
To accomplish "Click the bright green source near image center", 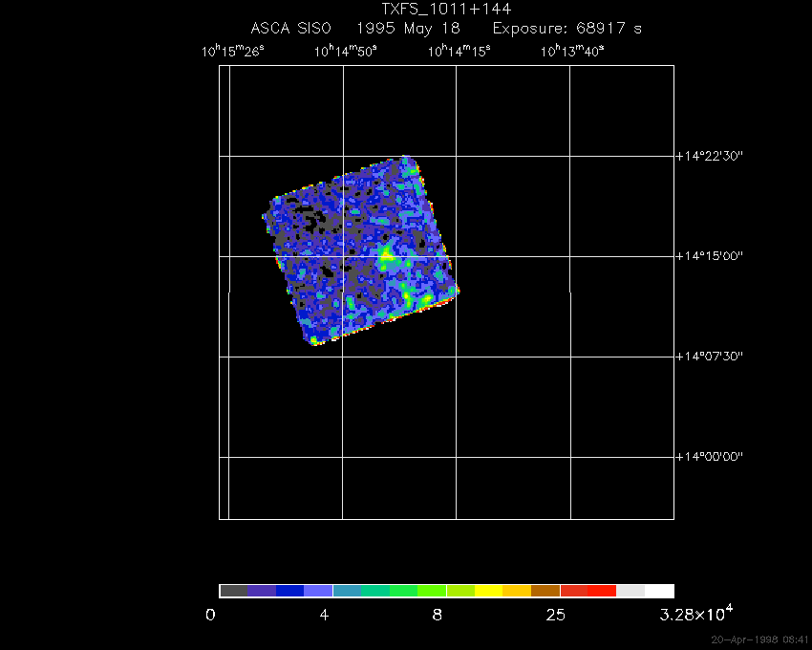I will coord(387,255).
